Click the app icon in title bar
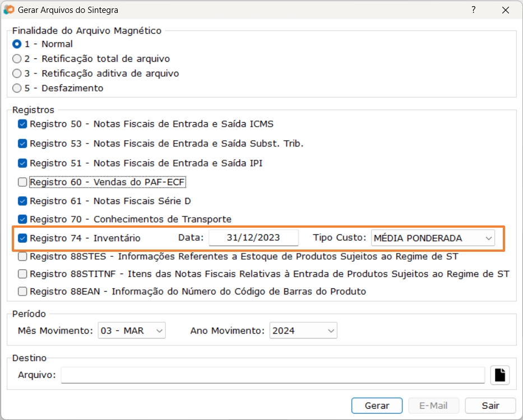Viewport: 523px width, 420px height. pyautogui.click(x=9, y=10)
